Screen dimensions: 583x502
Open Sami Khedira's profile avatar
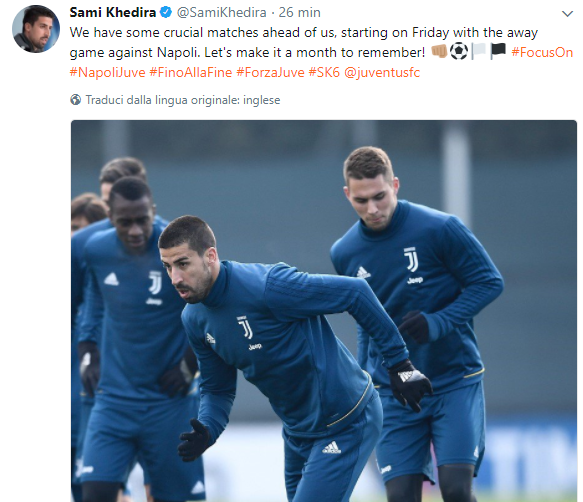point(36,29)
